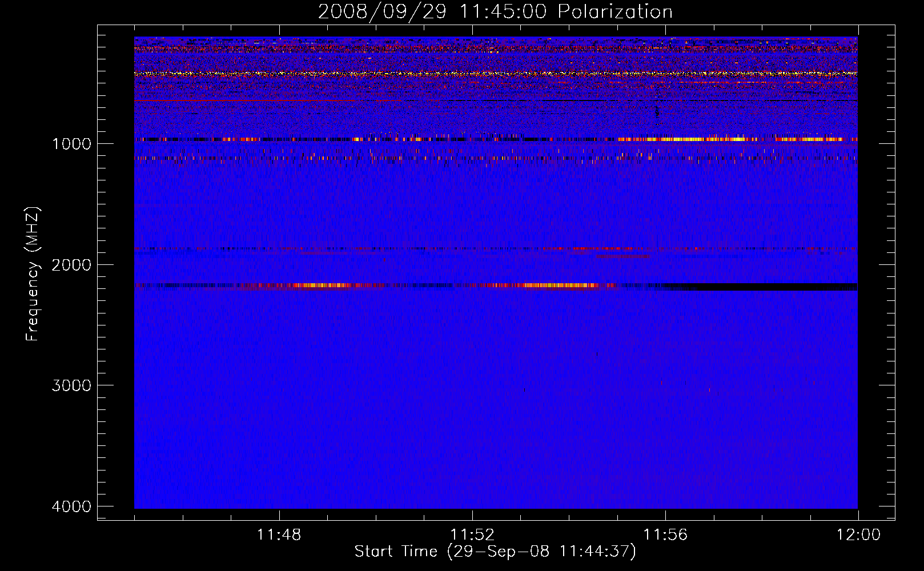Click the 1000 frequency tick label

(x=71, y=143)
